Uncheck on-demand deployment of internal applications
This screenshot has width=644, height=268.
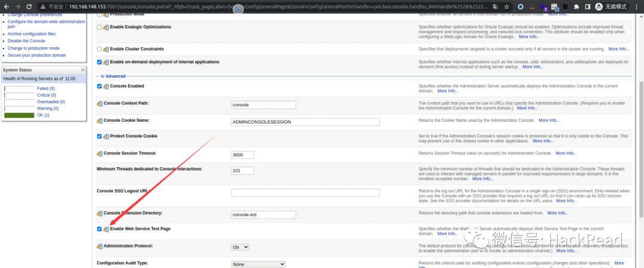click(x=100, y=62)
